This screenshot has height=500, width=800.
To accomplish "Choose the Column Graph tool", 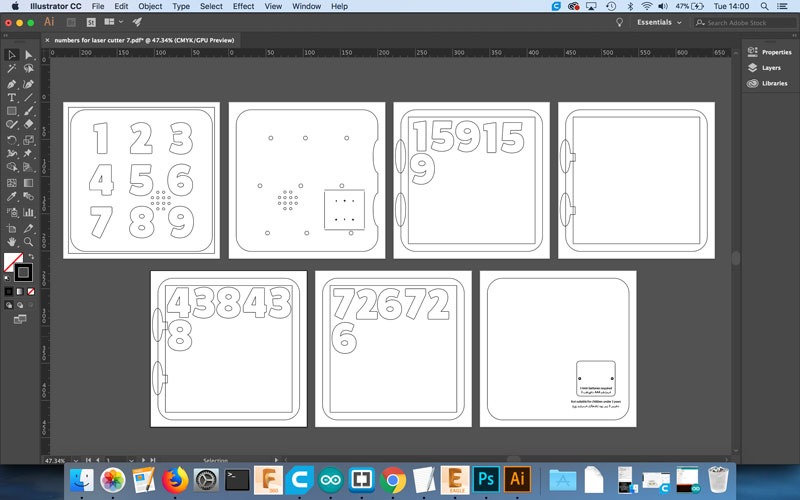I will coord(29,212).
